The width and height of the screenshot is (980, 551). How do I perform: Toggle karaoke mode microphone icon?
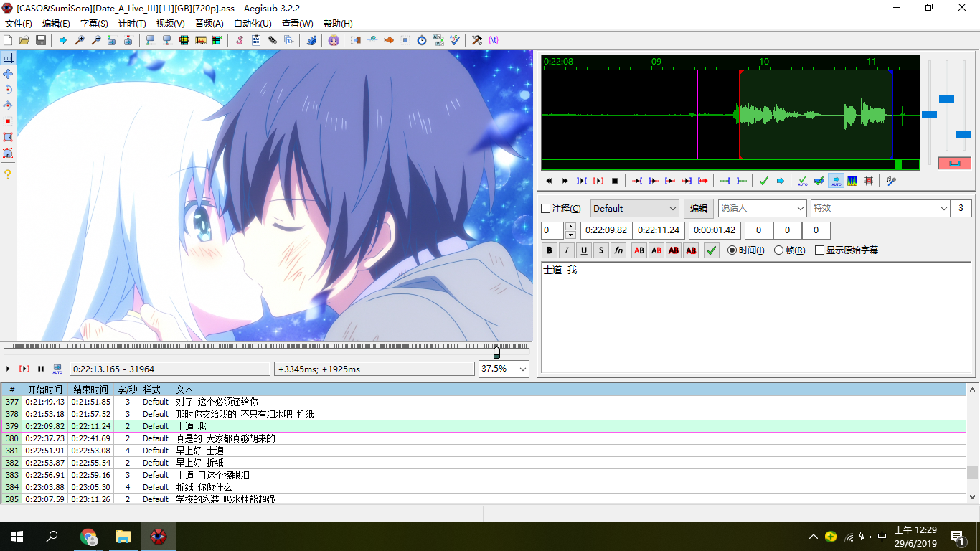[x=891, y=181]
